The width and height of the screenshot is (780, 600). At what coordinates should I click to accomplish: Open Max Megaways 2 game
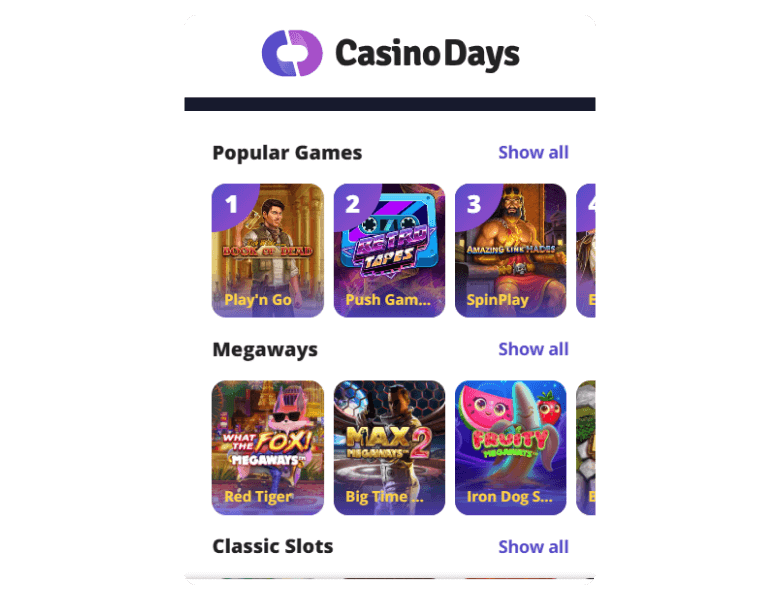pyautogui.click(x=389, y=447)
